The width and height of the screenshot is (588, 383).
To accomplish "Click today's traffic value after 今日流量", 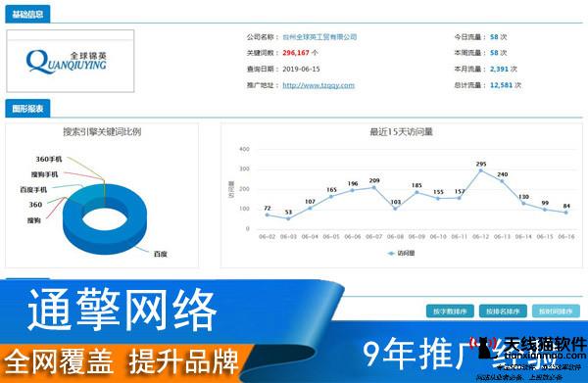I will (x=494, y=36).
